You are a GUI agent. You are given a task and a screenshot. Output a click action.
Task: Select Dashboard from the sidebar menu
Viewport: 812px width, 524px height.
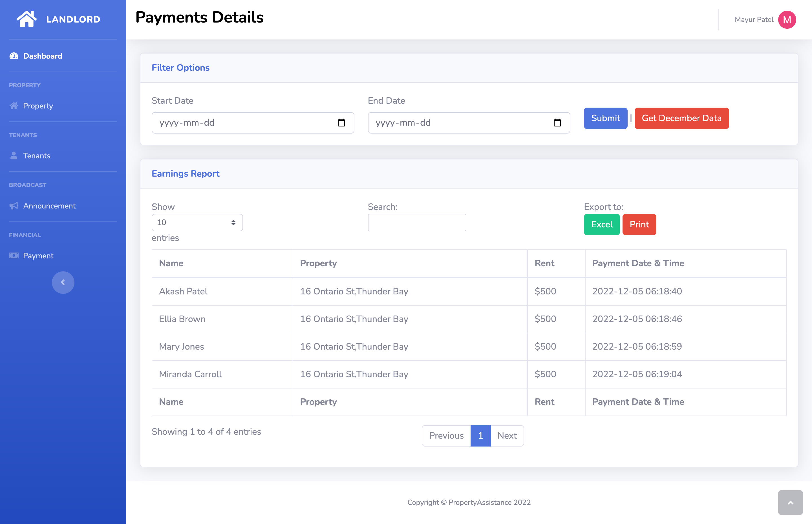(43, 56)
